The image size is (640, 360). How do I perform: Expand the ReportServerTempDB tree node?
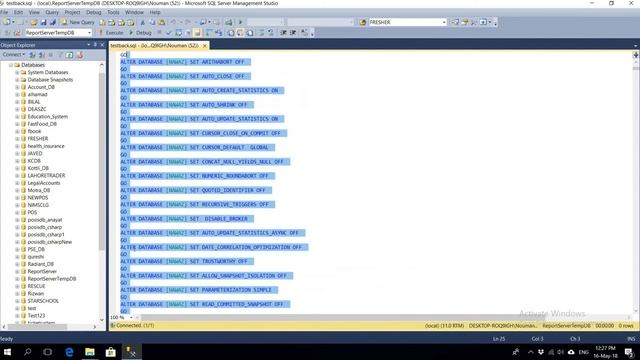click(x=17, y=279)
